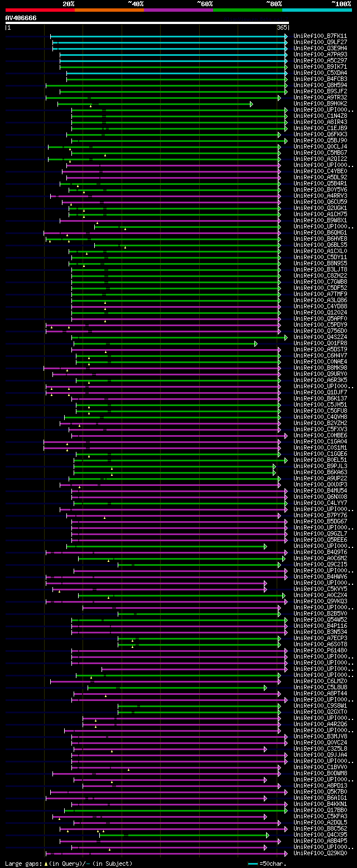
Task: Select the UniRef100_Q12024 label
Action: (x=320, y=312)
